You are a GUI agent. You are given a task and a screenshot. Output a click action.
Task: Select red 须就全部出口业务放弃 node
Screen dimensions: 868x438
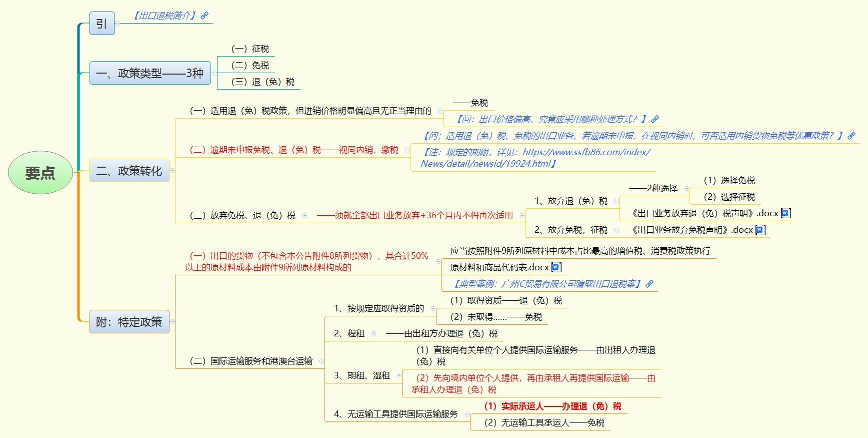coord(414,215)
